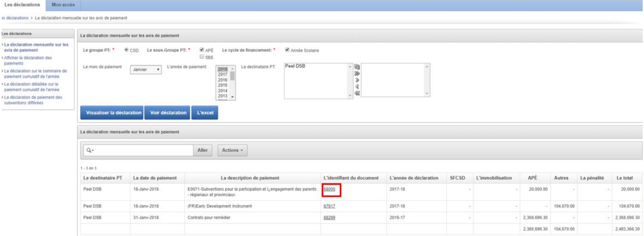
Task: Remove all recipients with double-left chevron icon
Action: (357, 93)
